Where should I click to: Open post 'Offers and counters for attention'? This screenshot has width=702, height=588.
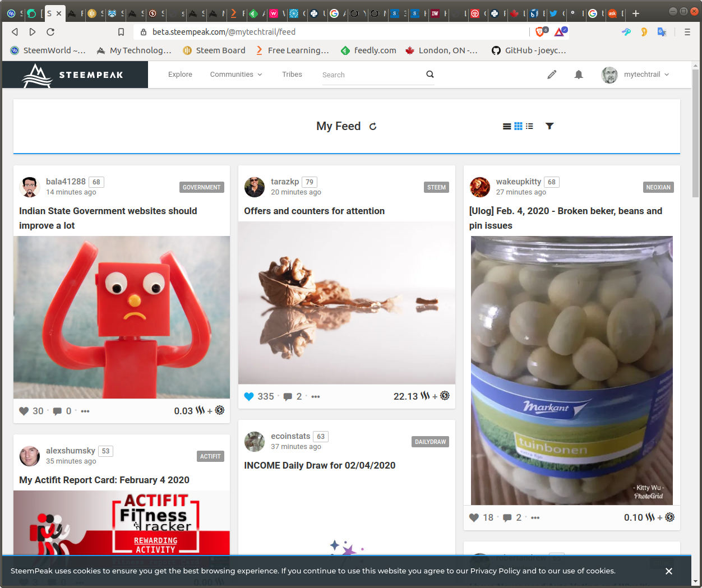315,211
